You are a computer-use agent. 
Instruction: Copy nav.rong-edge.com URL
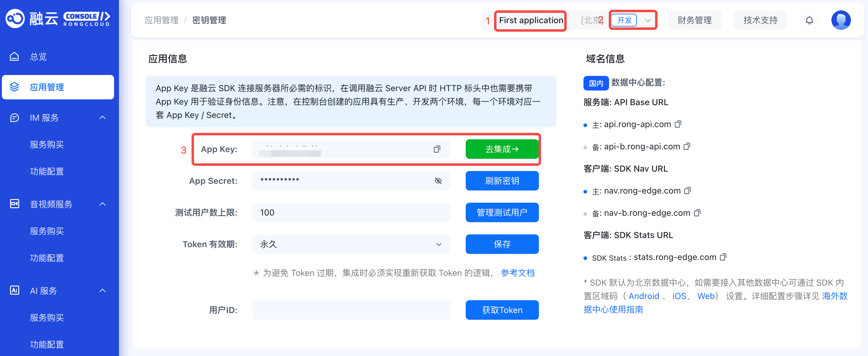[687, 190]
